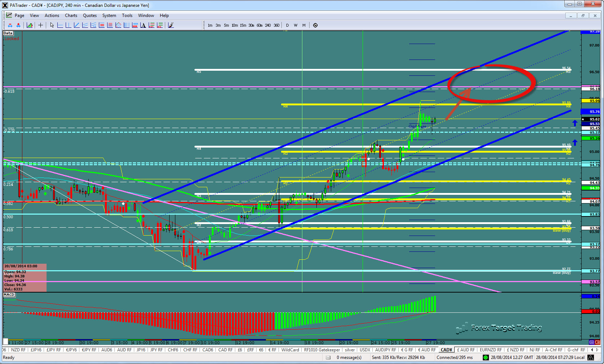Select the crosshair tool
This screenshot has width=604, height=364.
point(40,25)
